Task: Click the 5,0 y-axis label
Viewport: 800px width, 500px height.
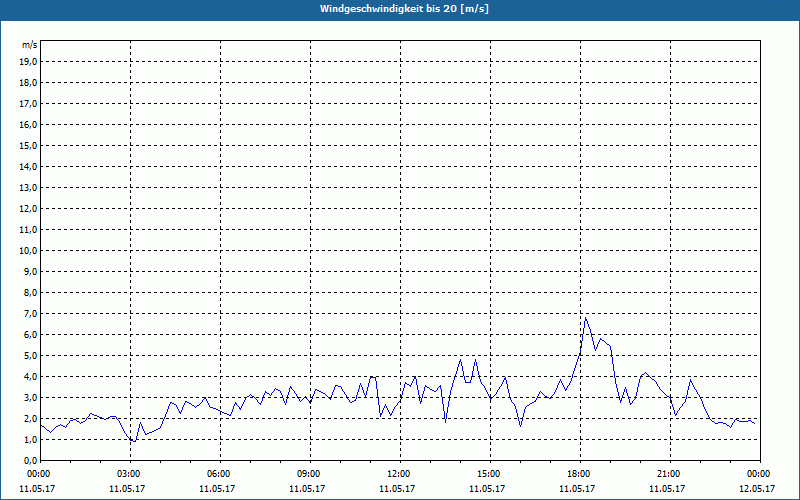Action: tap(30, 356)
